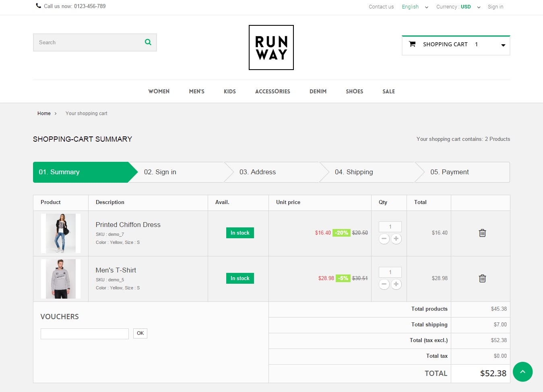Open the Printed Chiffon Dress thumbnail

(x=61, y=233)
